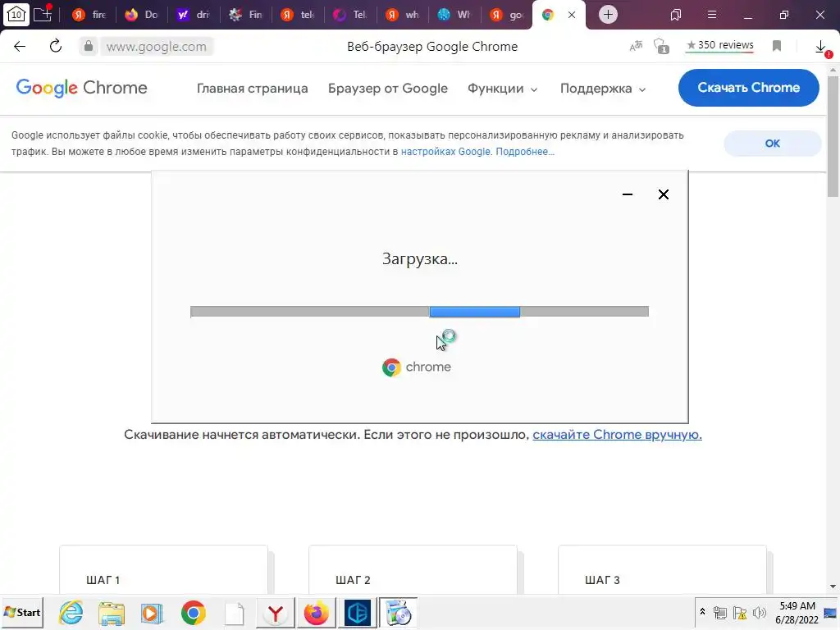This screenshot has width=840, height=630.
Task: Open the 'Главная страница' nav link
Action: point(253,89)
